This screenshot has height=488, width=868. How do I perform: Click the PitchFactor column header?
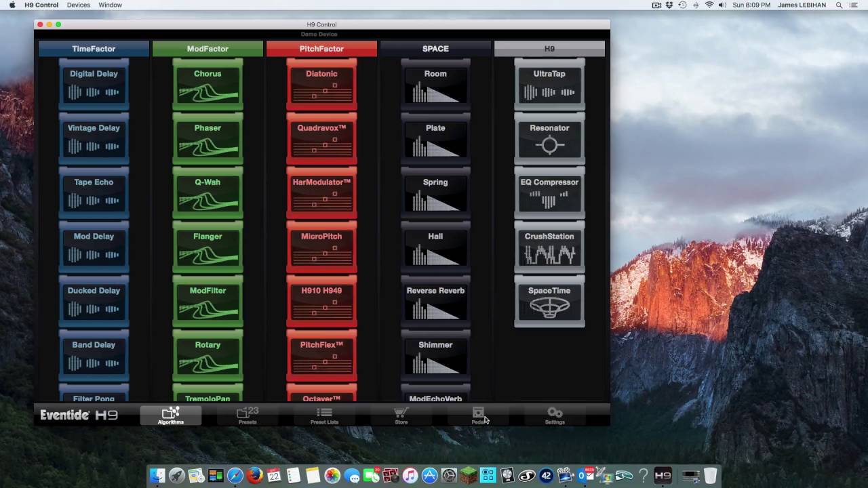pos(321,49)
